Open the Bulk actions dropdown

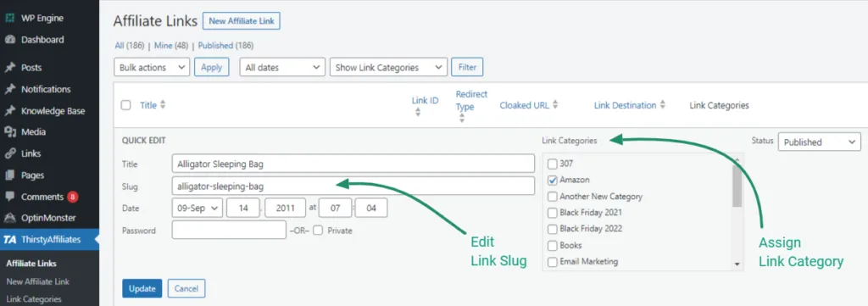click(x=152, y=68)
